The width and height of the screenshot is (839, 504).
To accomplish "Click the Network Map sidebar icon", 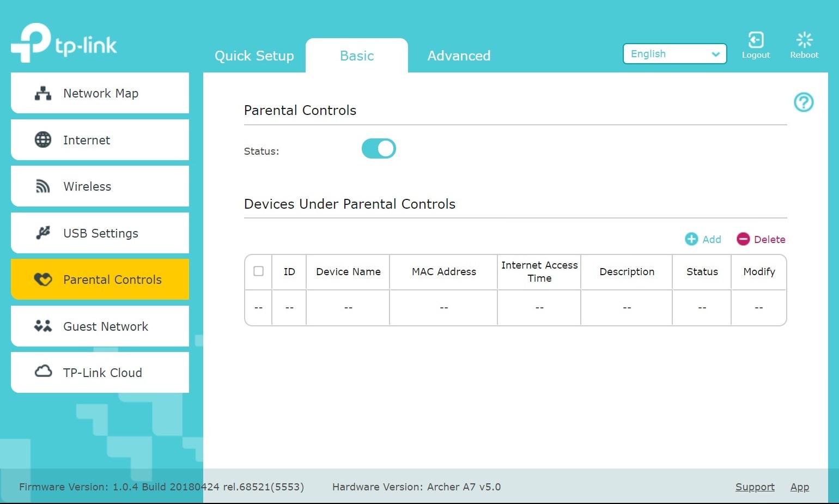I will pyautogui.click(x=43, y=94).
